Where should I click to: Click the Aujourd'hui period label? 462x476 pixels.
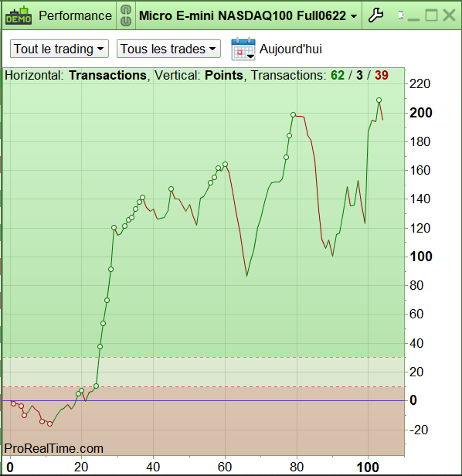pyautogui.click(x=290, y=49)
